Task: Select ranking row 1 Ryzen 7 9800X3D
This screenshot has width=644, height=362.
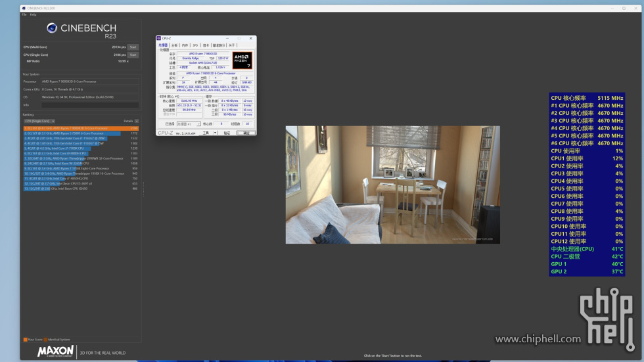Action: coord(81,128)
